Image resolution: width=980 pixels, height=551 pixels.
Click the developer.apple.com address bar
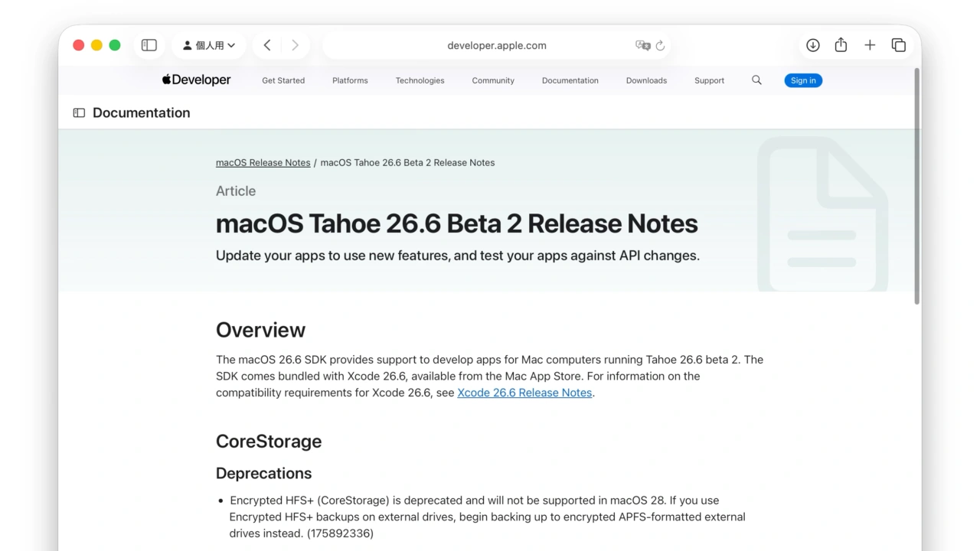coord(497,45)
